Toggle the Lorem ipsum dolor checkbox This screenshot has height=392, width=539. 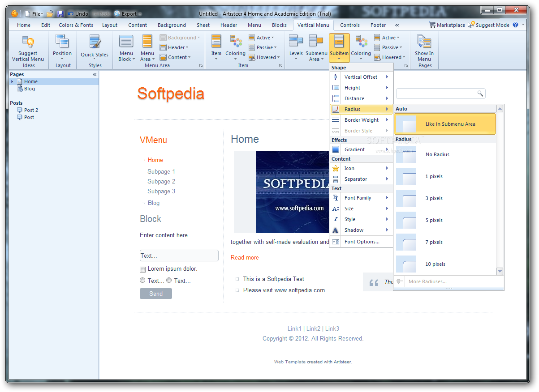143,269
